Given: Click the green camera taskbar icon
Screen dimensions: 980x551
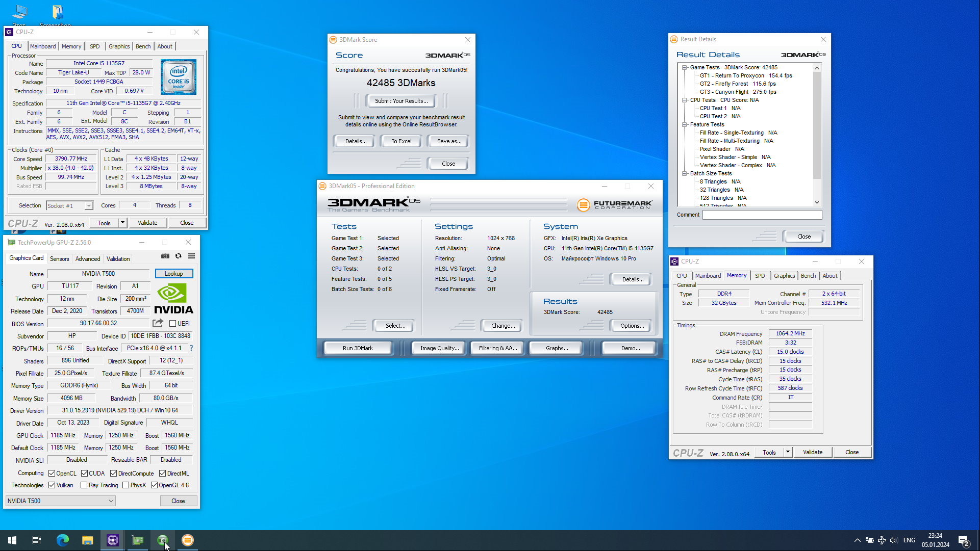Looking at the screenshot, I should (x=163, y=540).
